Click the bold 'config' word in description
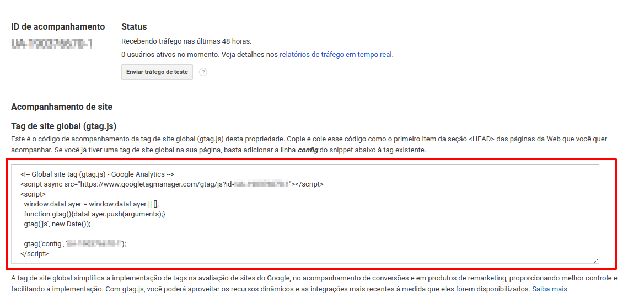Image resolution: width=644 pixels, height=308 pixels. click(308, 150)
